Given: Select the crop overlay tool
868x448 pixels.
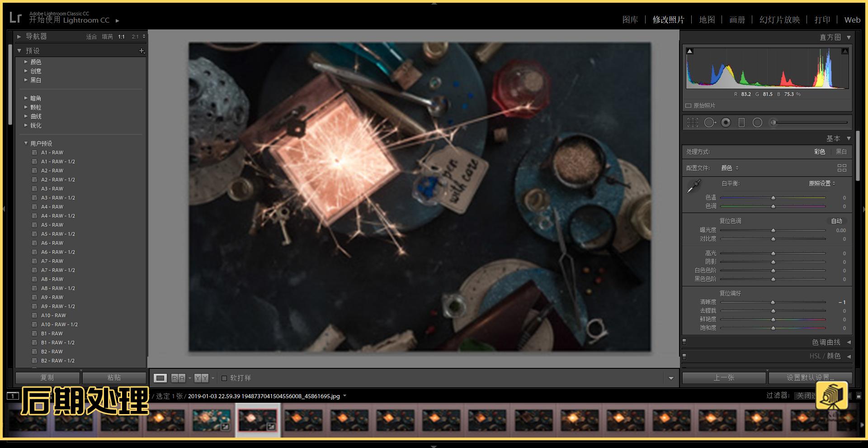Looking at the screenshot, I should point(693,123).
